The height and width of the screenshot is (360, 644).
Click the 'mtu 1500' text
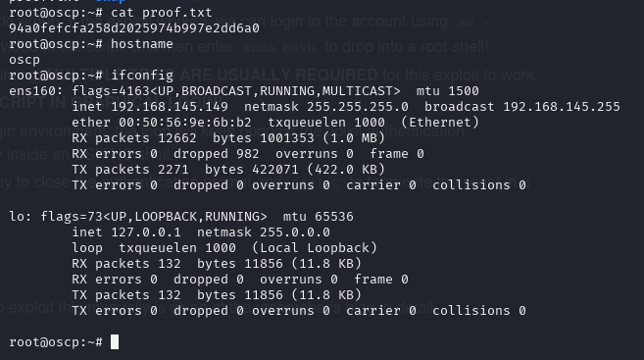(448, 91)
